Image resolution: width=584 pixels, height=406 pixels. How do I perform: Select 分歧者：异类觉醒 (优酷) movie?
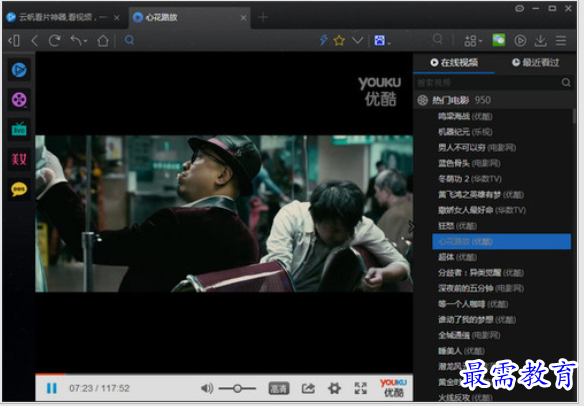481,273
